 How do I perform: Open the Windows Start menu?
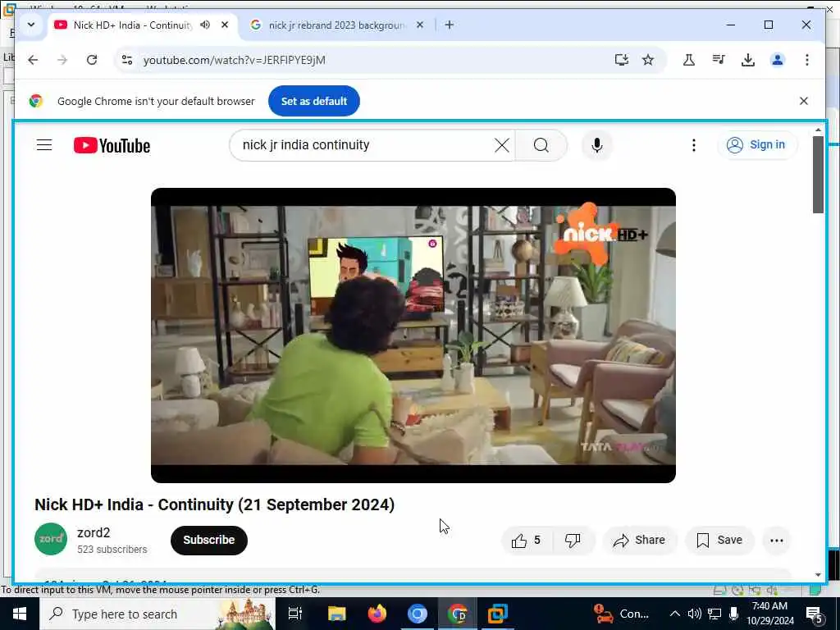[x=20, y=614]
